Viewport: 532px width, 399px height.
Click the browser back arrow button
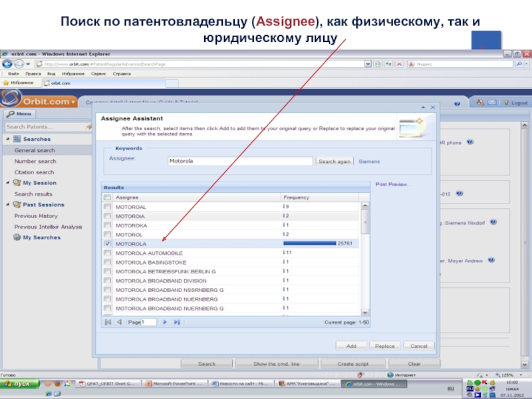(7, 63)
